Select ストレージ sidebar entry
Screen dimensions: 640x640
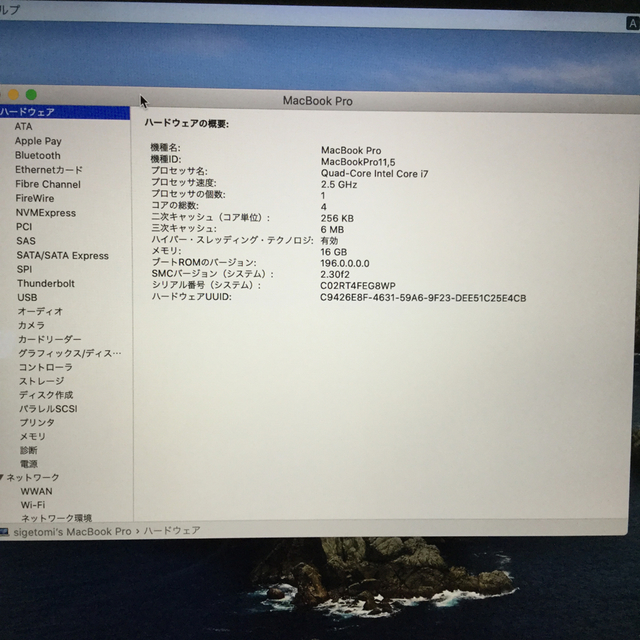[x=42, y=381]
